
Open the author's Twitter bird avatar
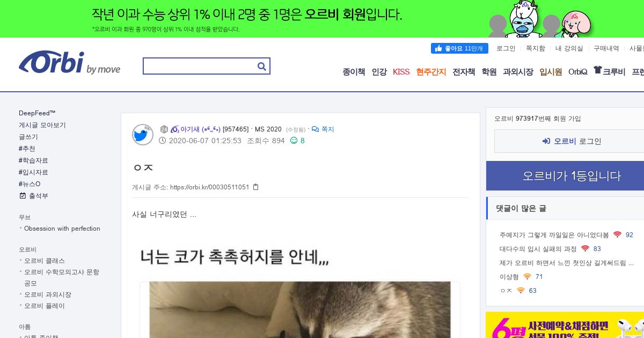pyautogui.click(x=143, y=135)
